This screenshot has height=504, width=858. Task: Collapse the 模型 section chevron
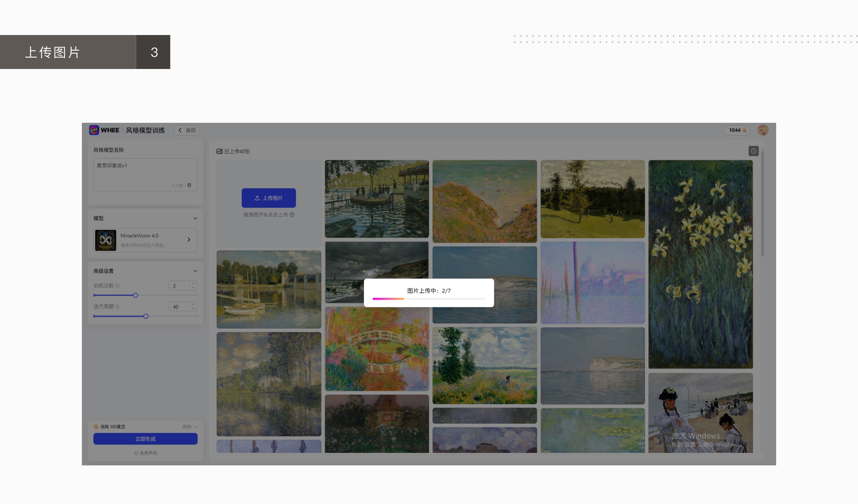[195, 218]
